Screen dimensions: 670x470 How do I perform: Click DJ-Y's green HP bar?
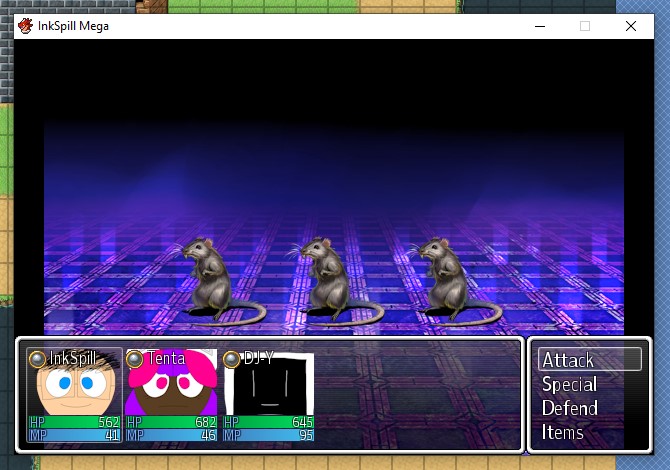click(268, 424)
